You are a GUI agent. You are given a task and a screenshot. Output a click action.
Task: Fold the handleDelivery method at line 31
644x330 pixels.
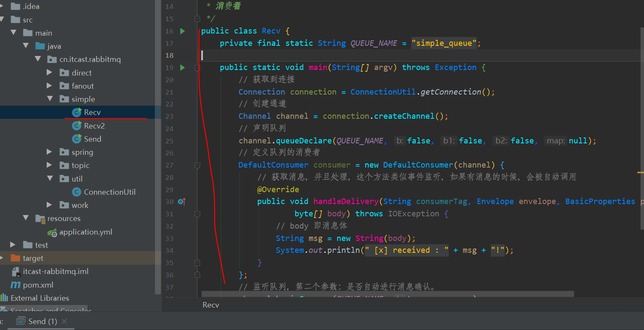tap(197, 214)
